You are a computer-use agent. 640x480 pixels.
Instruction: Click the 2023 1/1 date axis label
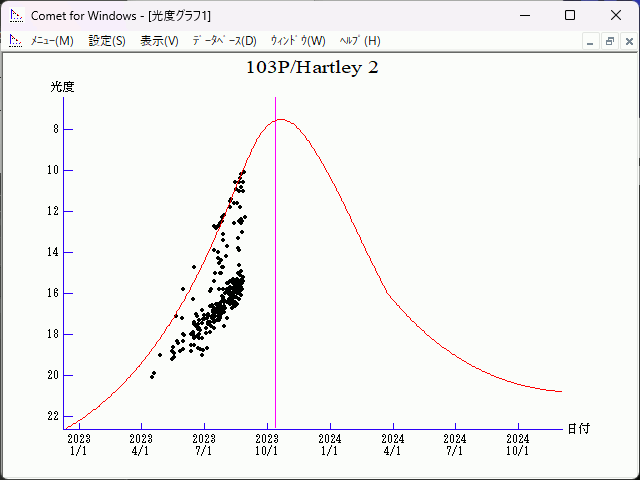tap(79, 445)
